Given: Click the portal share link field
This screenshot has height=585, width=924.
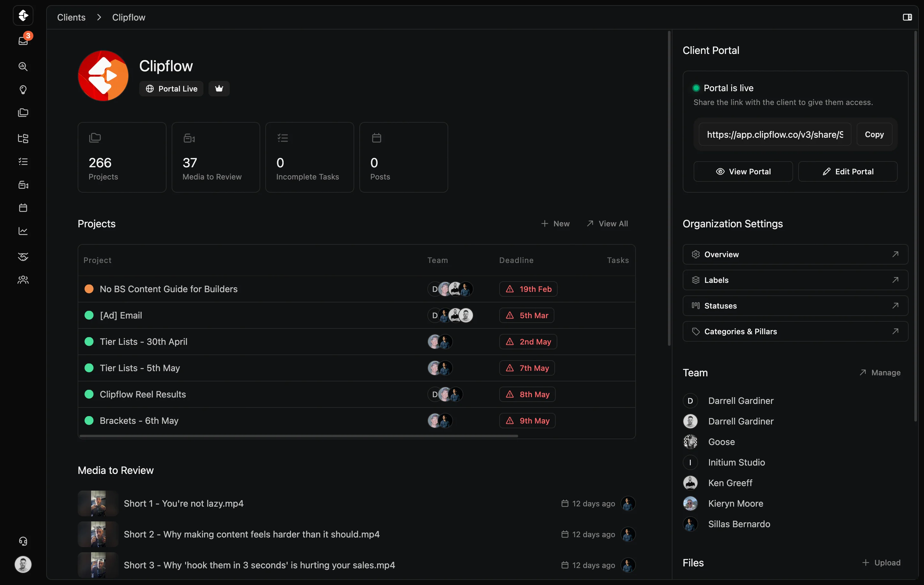Looking at the screenshot, I should click(x=775, y=135).
